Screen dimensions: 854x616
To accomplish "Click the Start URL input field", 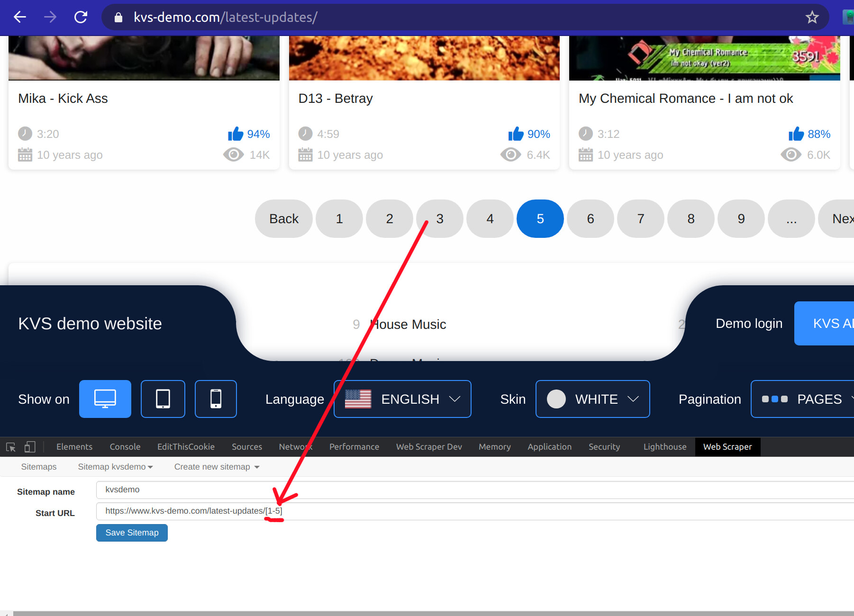I will [474, 511].
